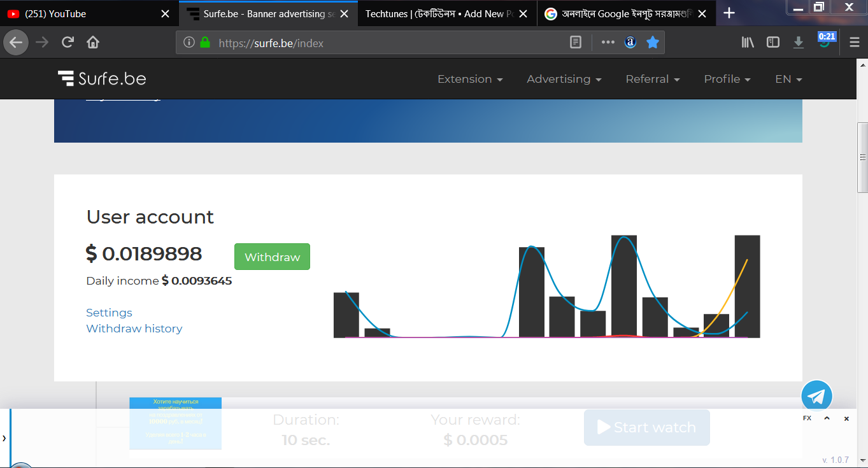Open the Withdraw history link
The image size is (868, 468).
(x=134, y=329)
